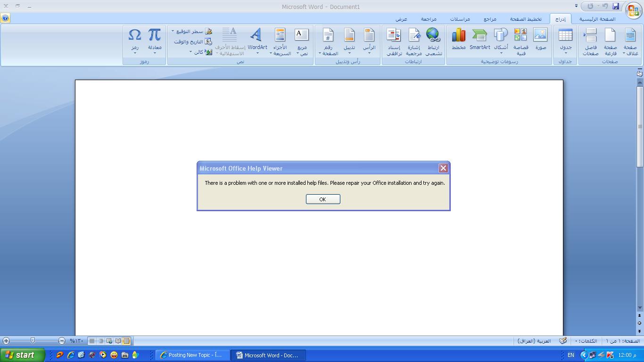Switch to Web Layout view in status bar
This screenshot has height=362, width=644.
(x=109, y=341)
